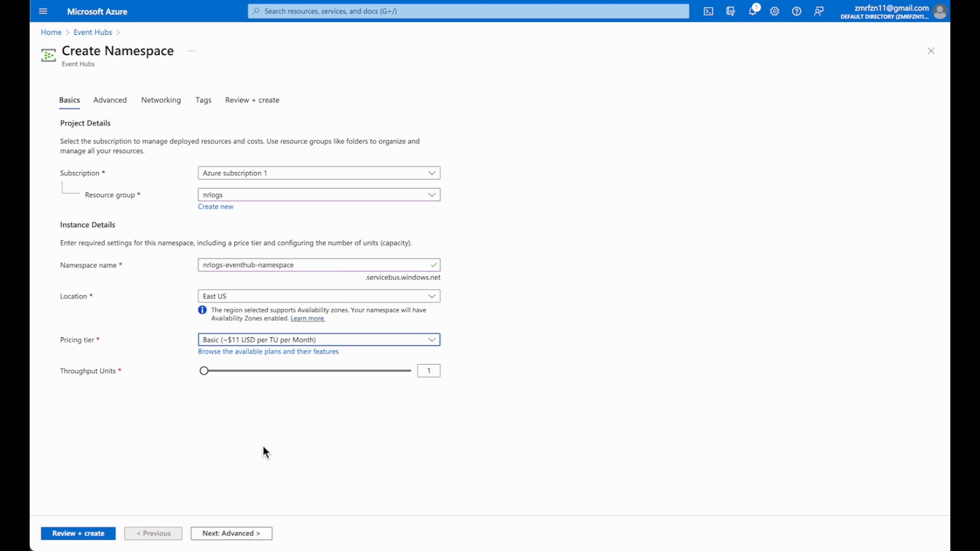The height and width of the screenshot is (551, 980).
Task: Switch to the Networking tab
Action: point(161,100)
